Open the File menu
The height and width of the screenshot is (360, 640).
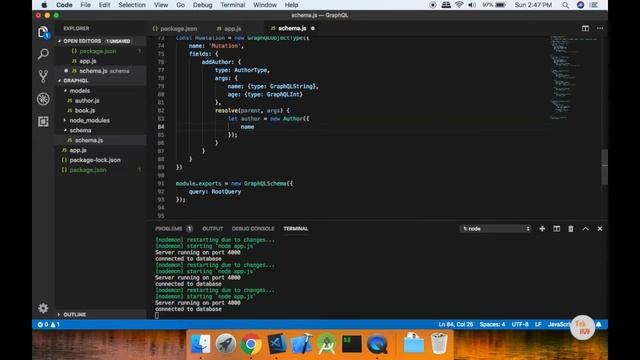pos(86,5)
